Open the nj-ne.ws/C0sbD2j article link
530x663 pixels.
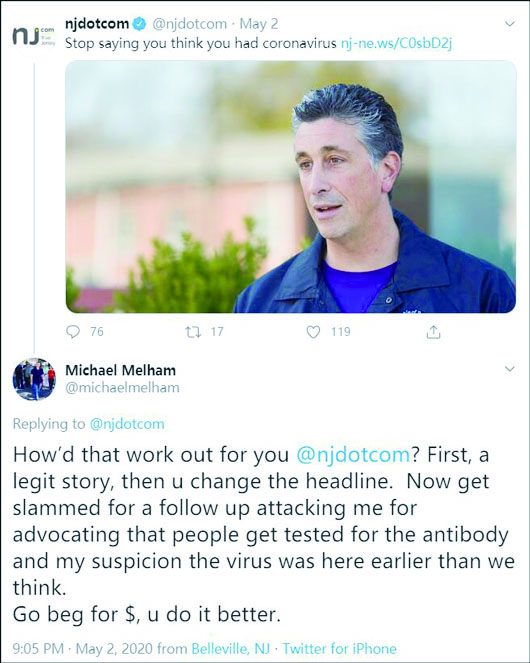(x=396, y=44)
